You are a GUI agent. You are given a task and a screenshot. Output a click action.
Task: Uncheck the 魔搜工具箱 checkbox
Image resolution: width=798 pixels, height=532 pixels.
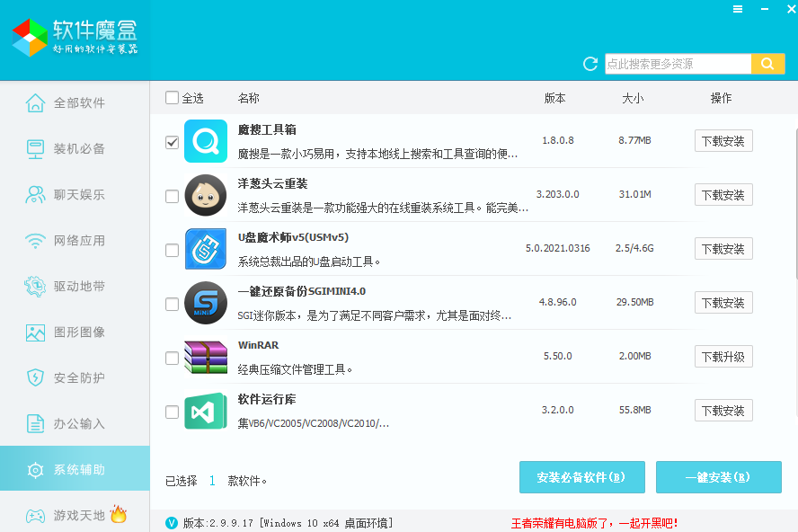pos(172,142)
